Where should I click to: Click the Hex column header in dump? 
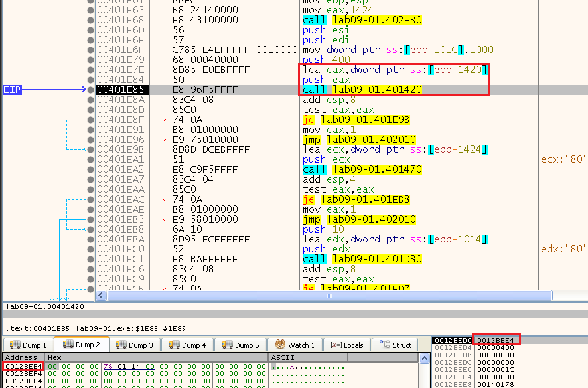click(54, 357)
